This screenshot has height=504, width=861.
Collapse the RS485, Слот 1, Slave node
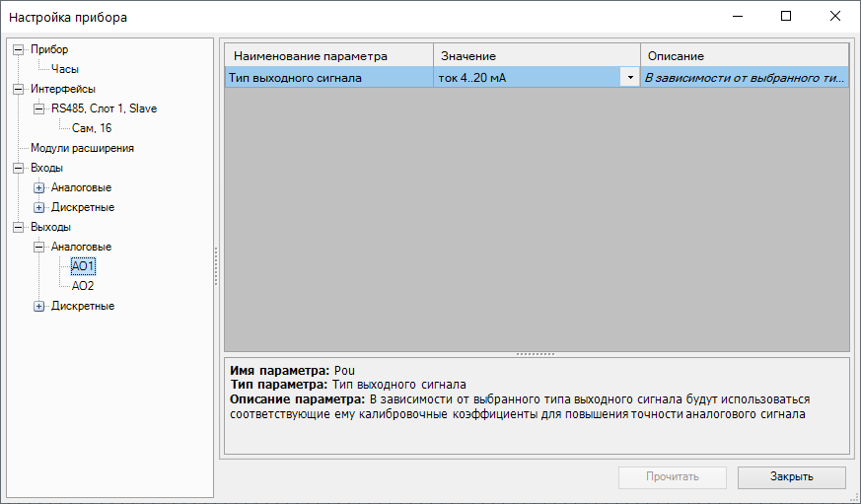tap(39, 108)
